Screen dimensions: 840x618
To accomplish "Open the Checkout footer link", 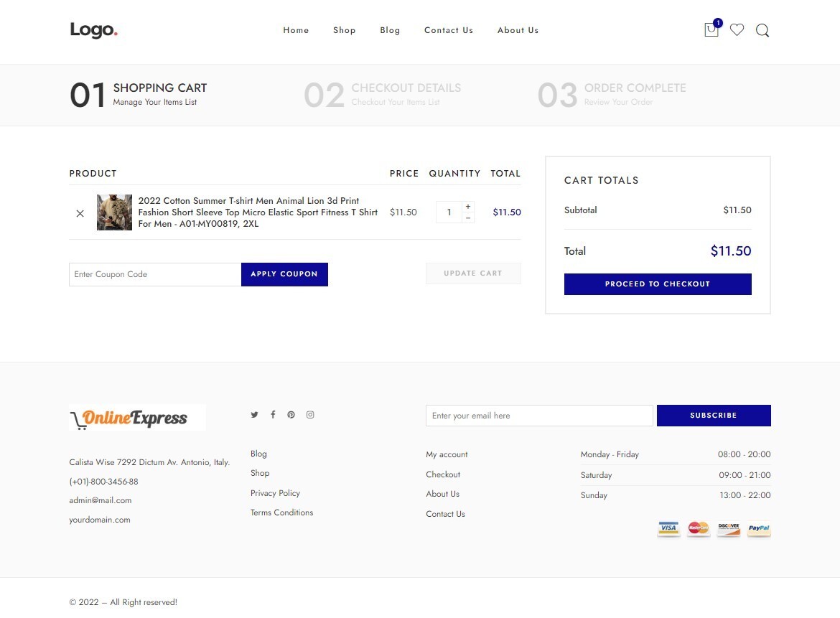I will tap(442, 474).
